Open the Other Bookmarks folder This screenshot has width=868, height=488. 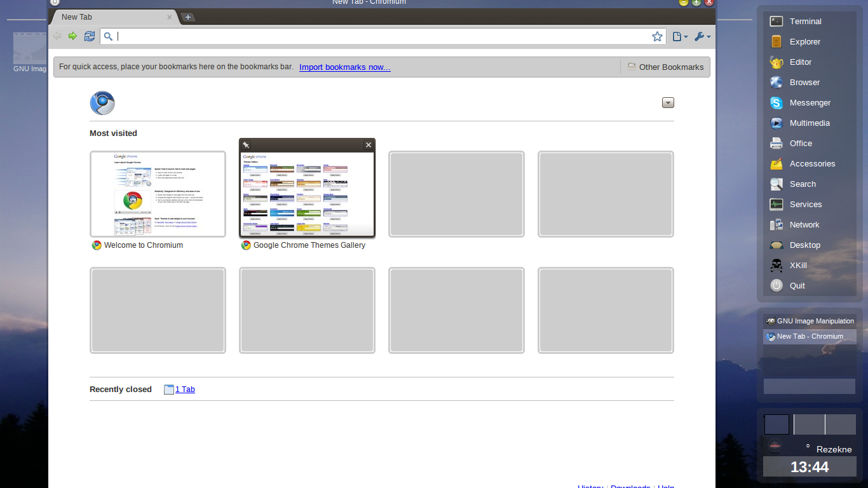(665, 67)
